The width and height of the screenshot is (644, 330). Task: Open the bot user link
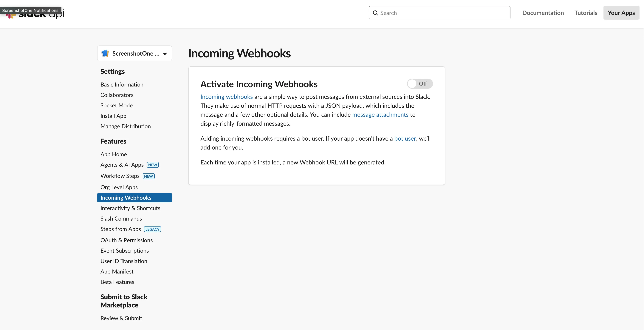405,139
